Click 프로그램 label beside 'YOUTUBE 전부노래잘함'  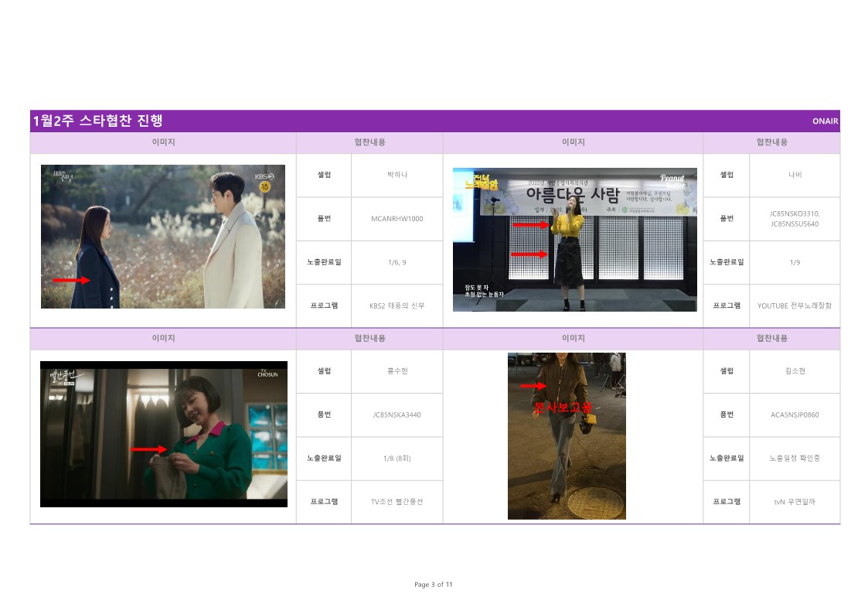pyautogui.click(x=727, y=305)
